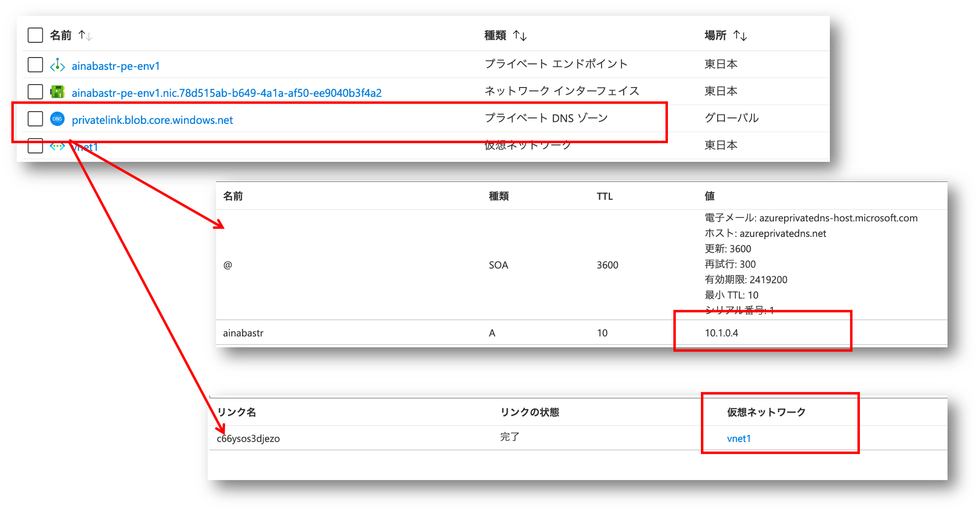
Task: Click the ネットワーク インターフェイス type cell
Action: (562, 91)
